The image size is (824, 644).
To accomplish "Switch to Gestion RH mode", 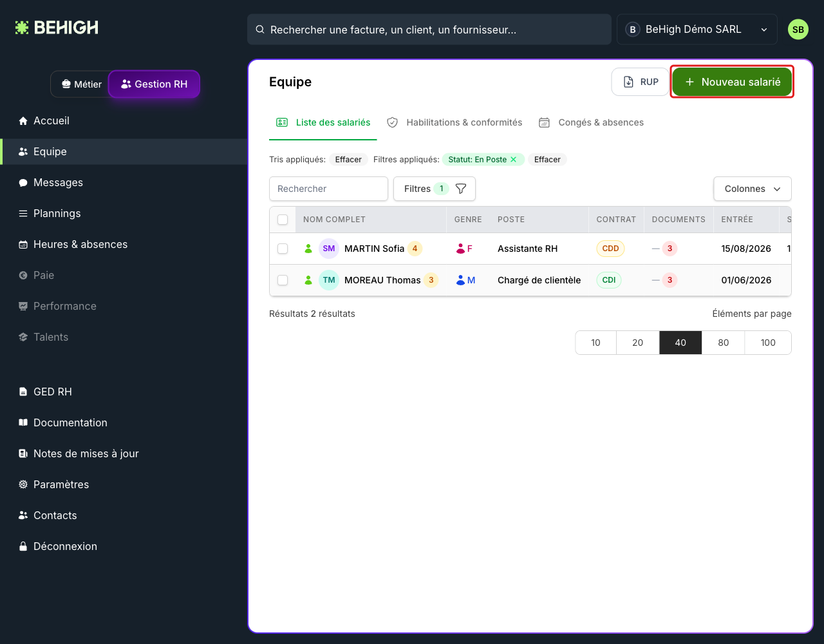I will tap(154, 84).
